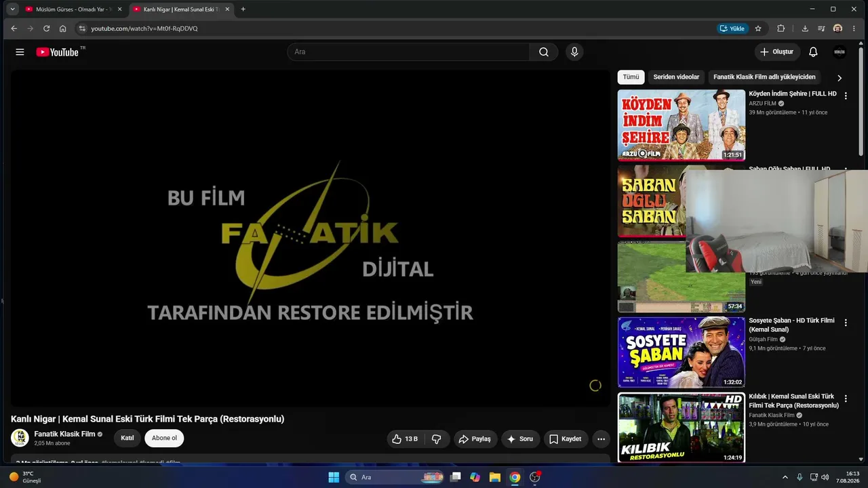Screen dimensions: 868x488
Task: Open the YouTube account avatar menu
Action: click(840, 52)
